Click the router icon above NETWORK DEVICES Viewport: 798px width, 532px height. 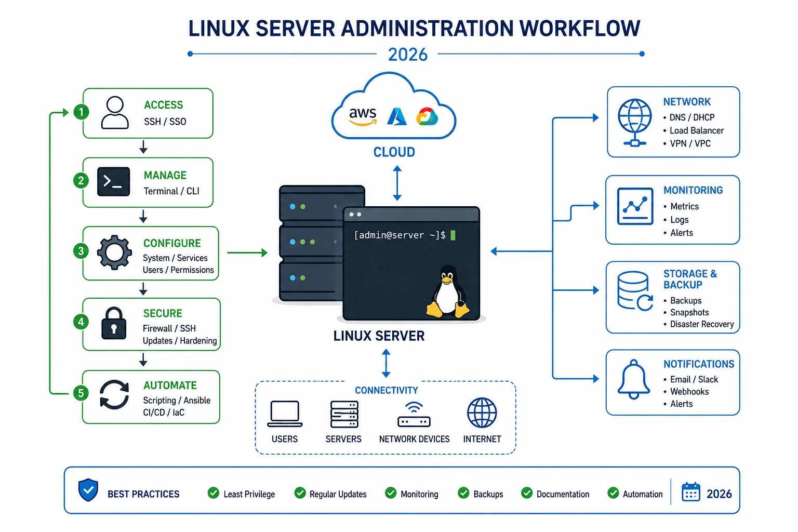pos(414,415)
